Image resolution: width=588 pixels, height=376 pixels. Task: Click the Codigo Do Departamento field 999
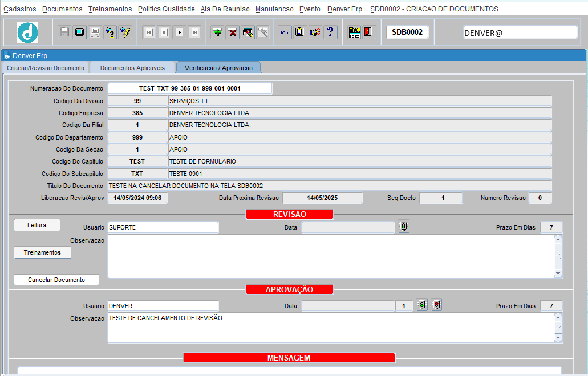(137, 137)
